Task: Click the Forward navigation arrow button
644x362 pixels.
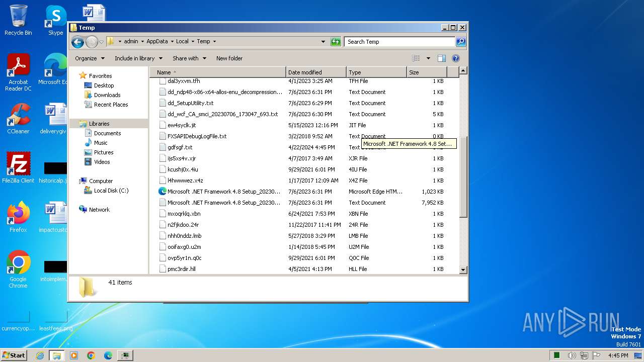Action: coord(92,42)
